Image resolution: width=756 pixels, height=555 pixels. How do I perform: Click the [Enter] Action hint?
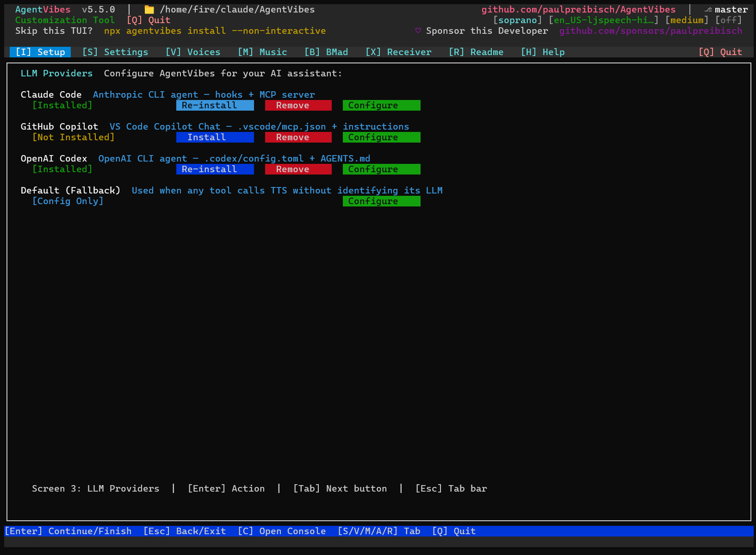click(226, 489)
